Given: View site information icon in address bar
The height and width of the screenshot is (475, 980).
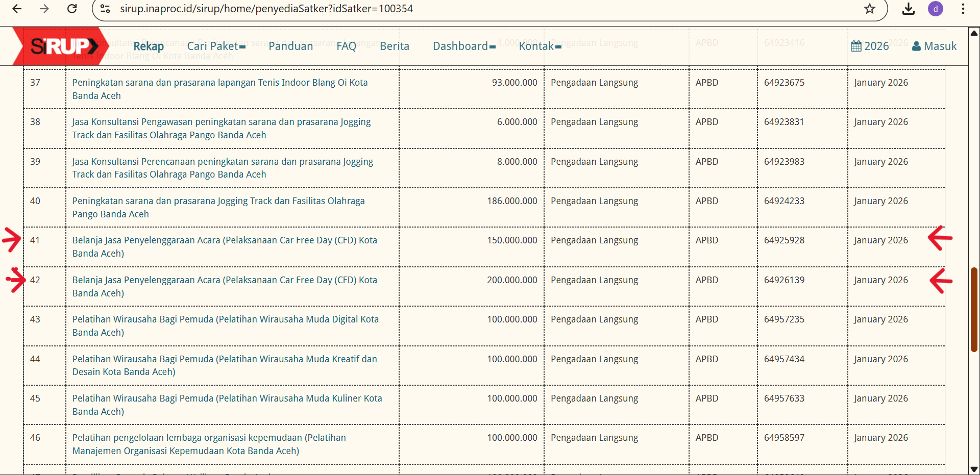Looking at the screenshot, I should [x=105, y=9].
